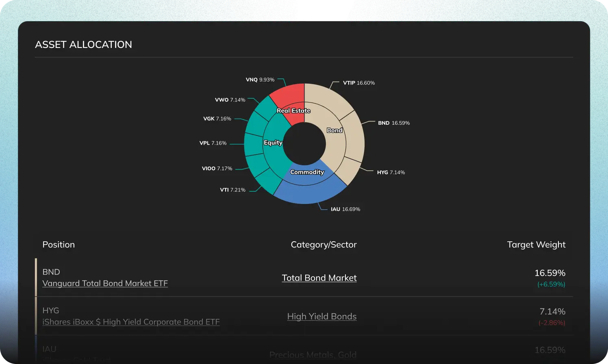Image resolution: width=608 pixels, height=364 pixels.
Task: Click the VNQ 9.93% chart label
Action: (x=260, y=80)
